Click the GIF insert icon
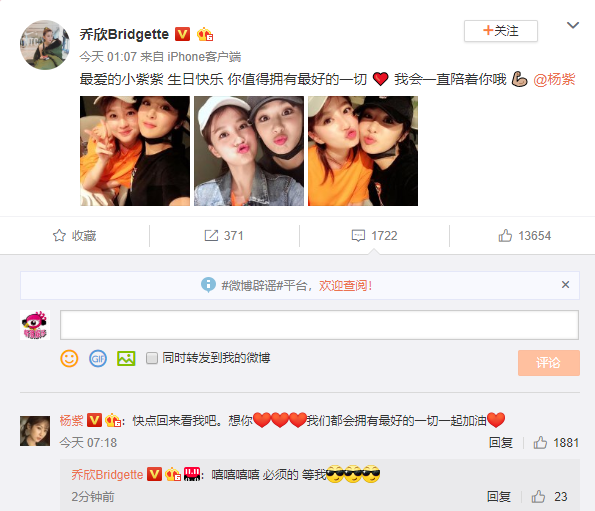This screenshot has height=511, width=595. point(98,358)
